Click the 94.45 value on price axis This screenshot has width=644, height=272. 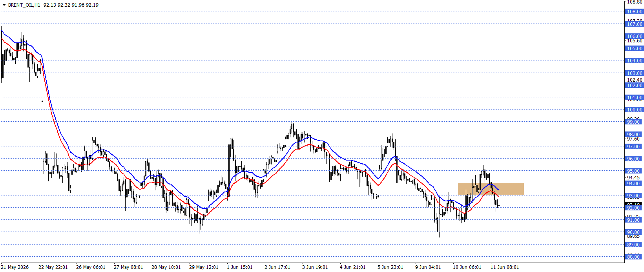(x=633, y=177)
